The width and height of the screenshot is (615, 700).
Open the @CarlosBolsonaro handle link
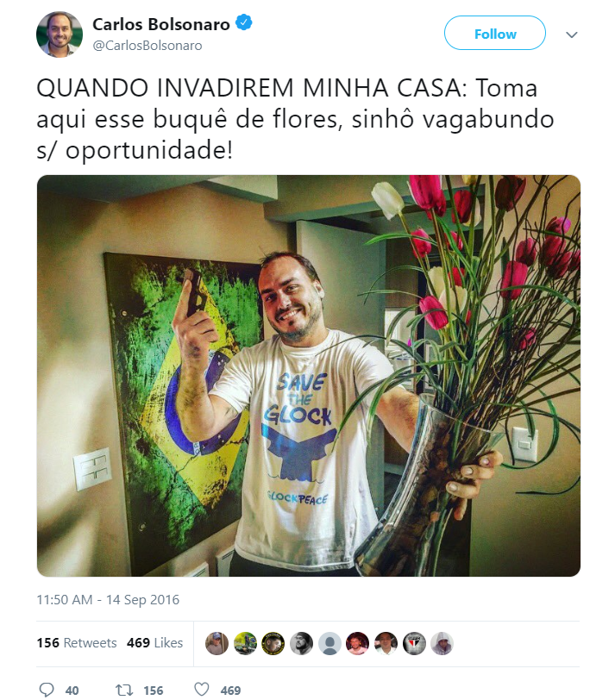[147, 46]
